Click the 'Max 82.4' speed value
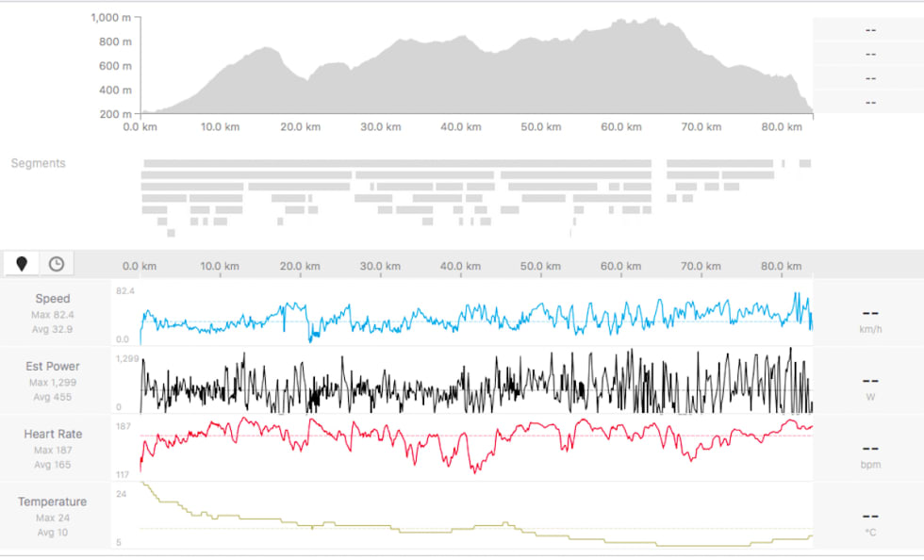Screen dimensions: 924x560 coord(53,315)
